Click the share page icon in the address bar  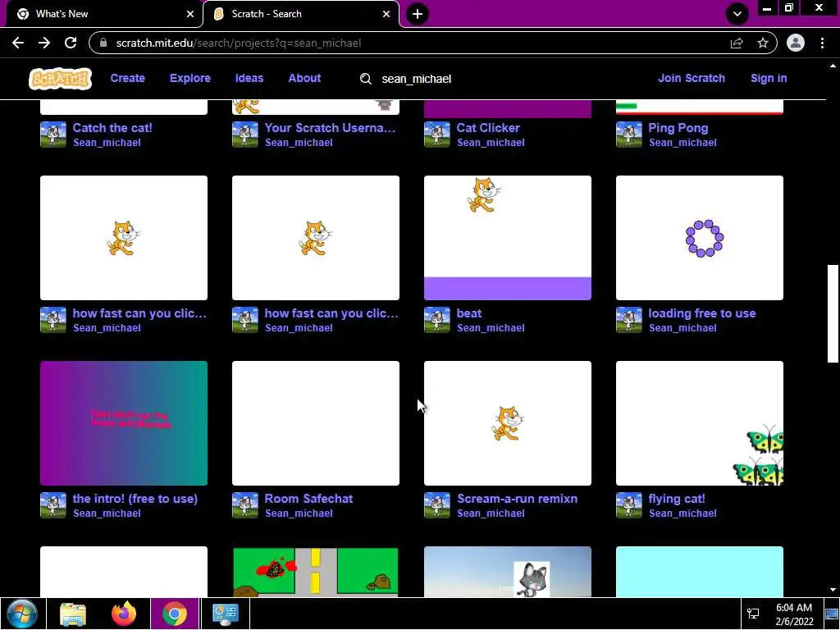(x=737, y=43)
